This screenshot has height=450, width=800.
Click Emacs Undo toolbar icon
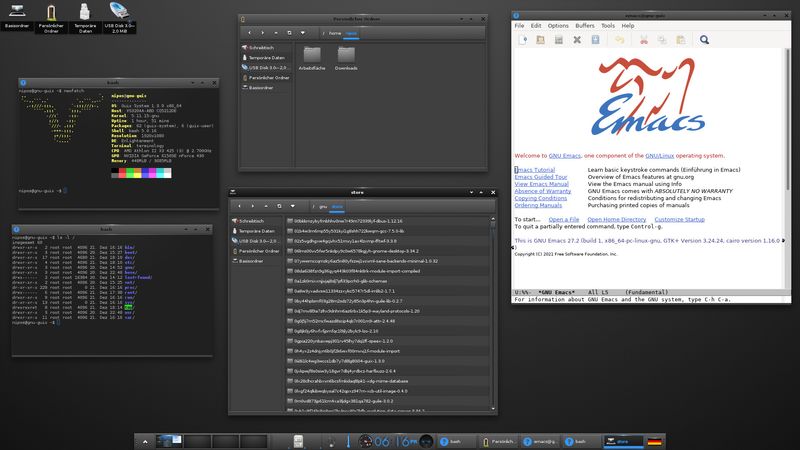619,40
